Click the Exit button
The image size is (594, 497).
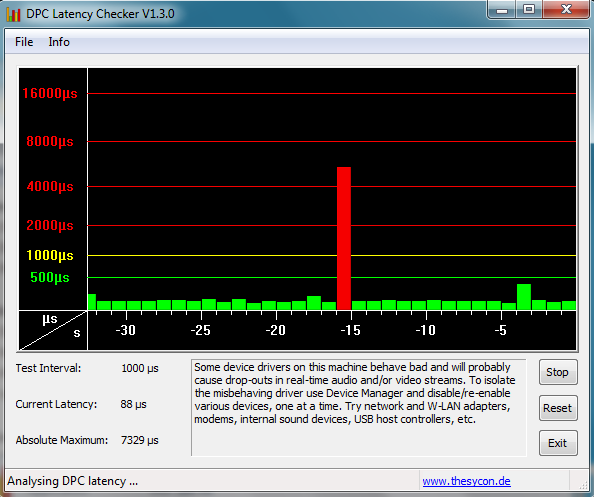[558, 443]
